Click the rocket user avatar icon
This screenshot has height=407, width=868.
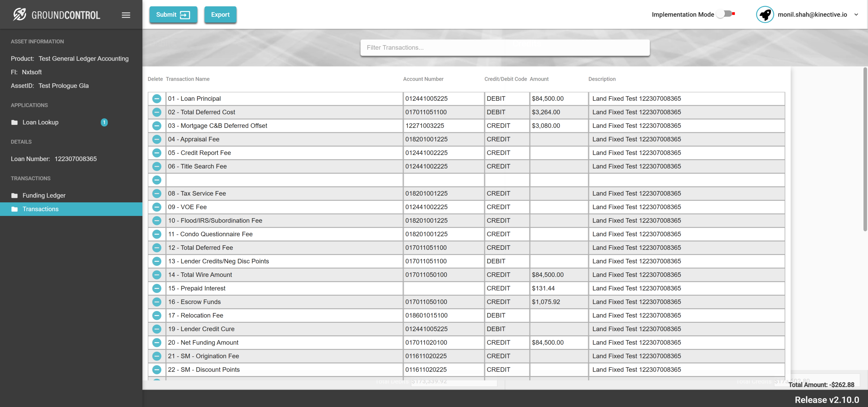pyautogui.click(x=765, y=15)
